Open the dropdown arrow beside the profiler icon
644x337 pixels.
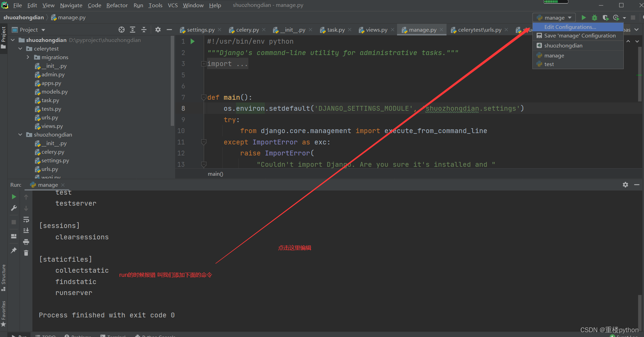(624, 18)
